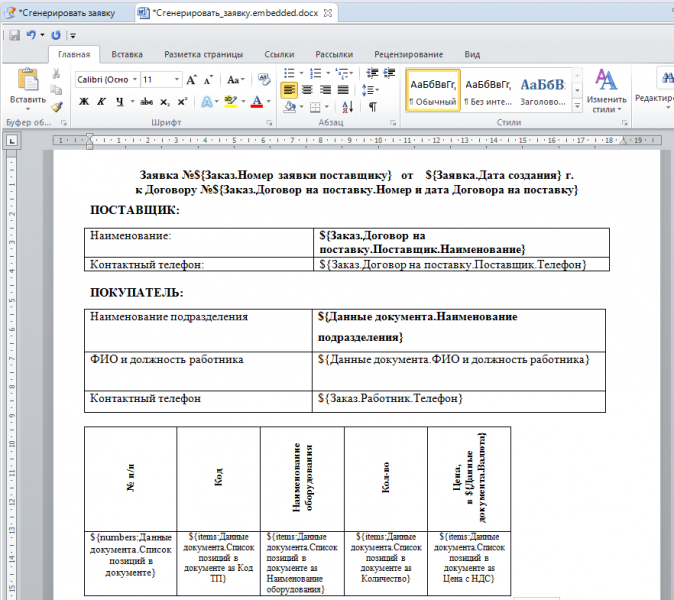Apply the Заголовок heading style

[x=543, y=91]
